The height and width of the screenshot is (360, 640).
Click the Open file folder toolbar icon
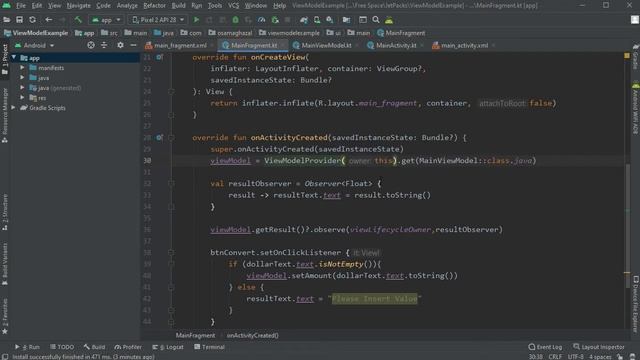[7, 20]
